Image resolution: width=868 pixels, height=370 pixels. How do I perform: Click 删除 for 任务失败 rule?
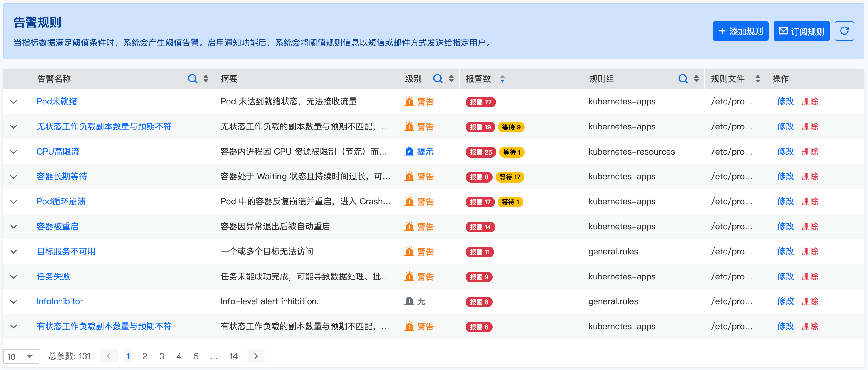coord(810,276)
